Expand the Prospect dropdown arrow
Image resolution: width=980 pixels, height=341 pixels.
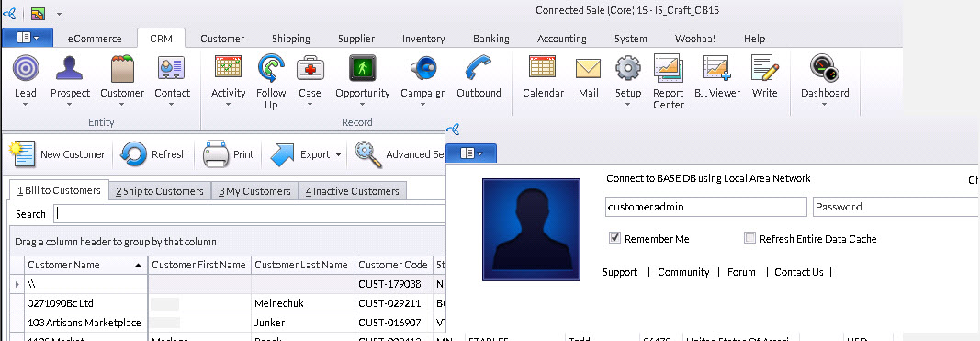[70, 105]
